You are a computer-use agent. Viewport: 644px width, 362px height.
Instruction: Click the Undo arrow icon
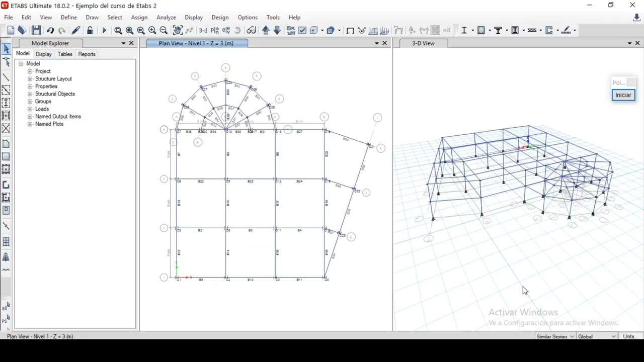[x=50, y=30]
